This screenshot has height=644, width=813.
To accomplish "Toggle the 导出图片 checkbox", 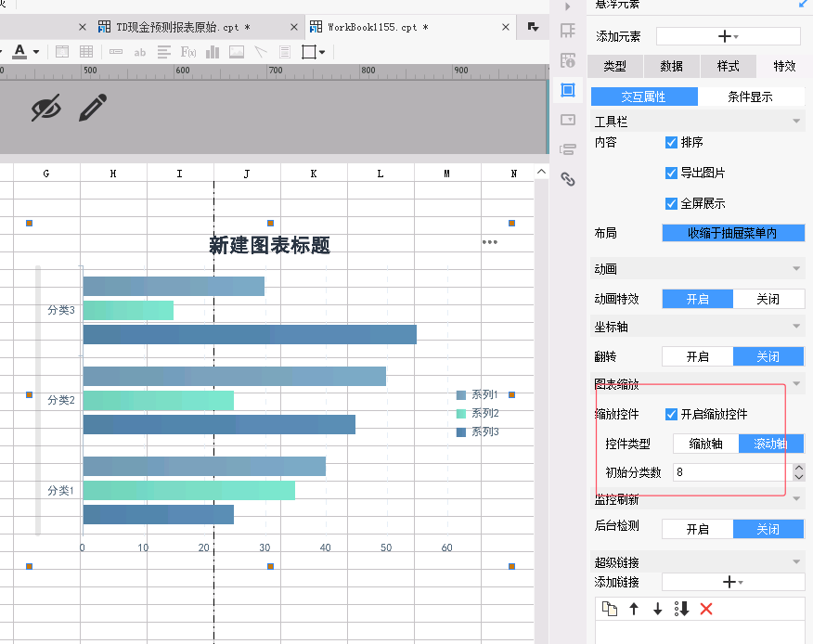I will pyautogui.click(x=671, y=173).
